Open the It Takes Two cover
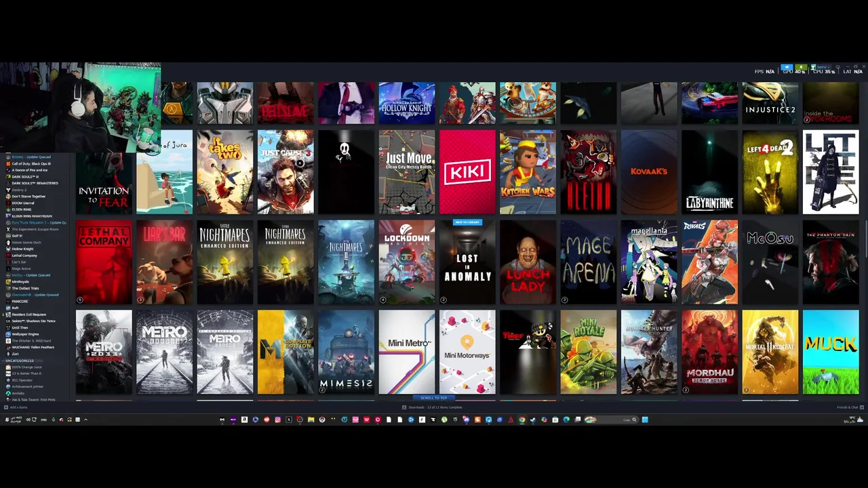This screenshot has height=488, width=868. (225, 172)
